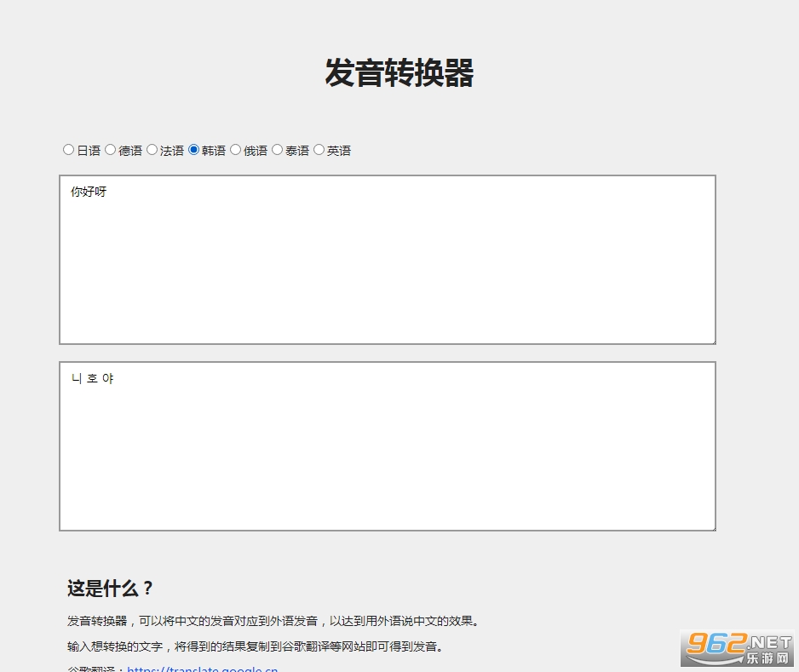Click the 发音转换器 page title
This screenshot has width=799, height=672.
tap(399, 73)
